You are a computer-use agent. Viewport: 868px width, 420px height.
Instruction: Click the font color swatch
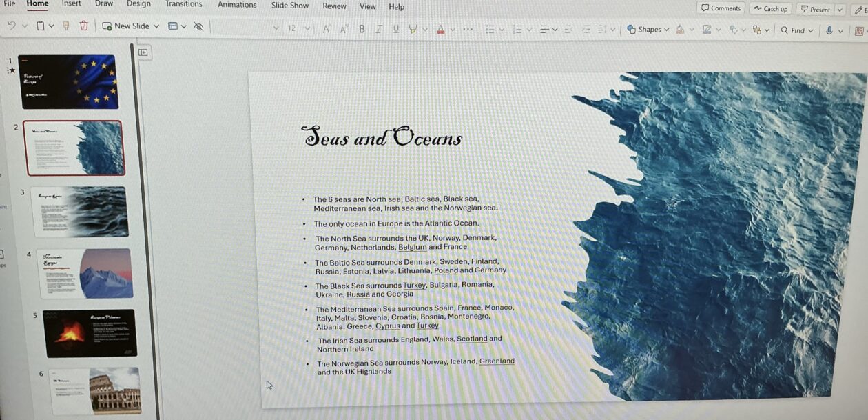(x=440, y=29)
